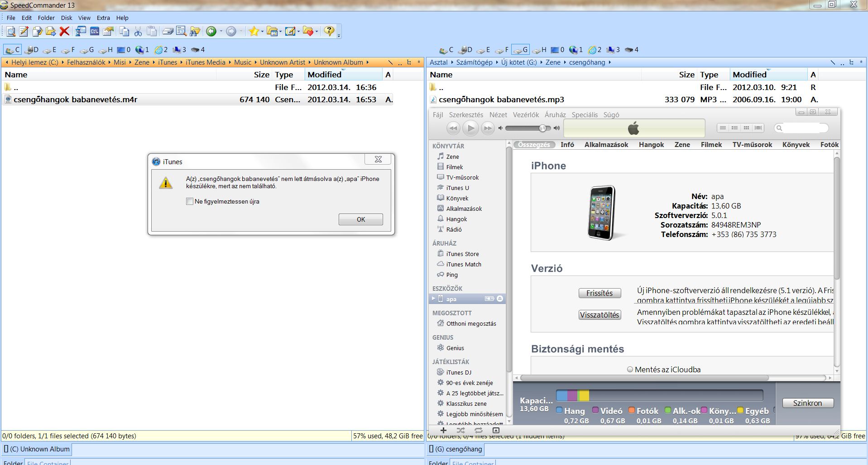Click the scissors cut icon
Screen dimensions: 868x465
(x=138, y=31)
